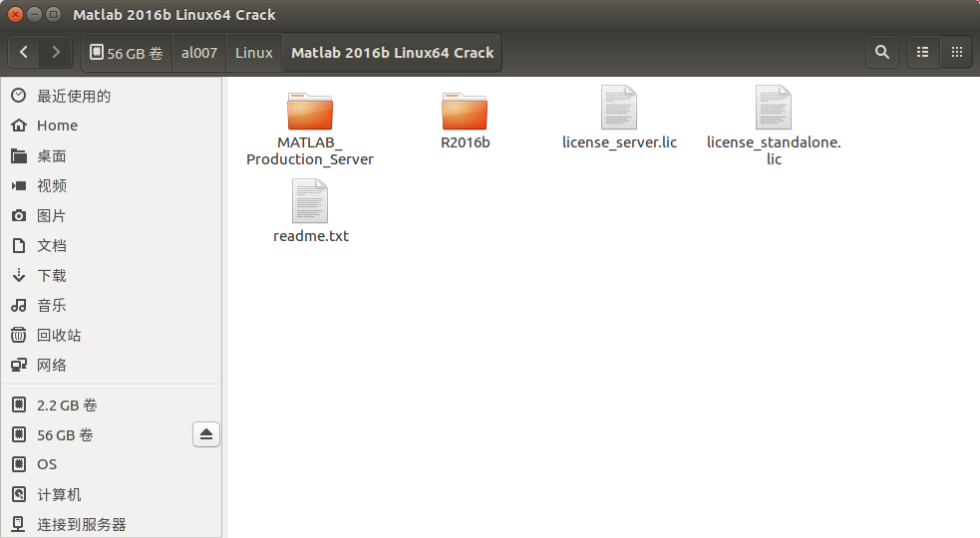The height and width of the screenshot is (538, 980).
Task: Click the license_server.lic name label
Action: tap(619, 142)
